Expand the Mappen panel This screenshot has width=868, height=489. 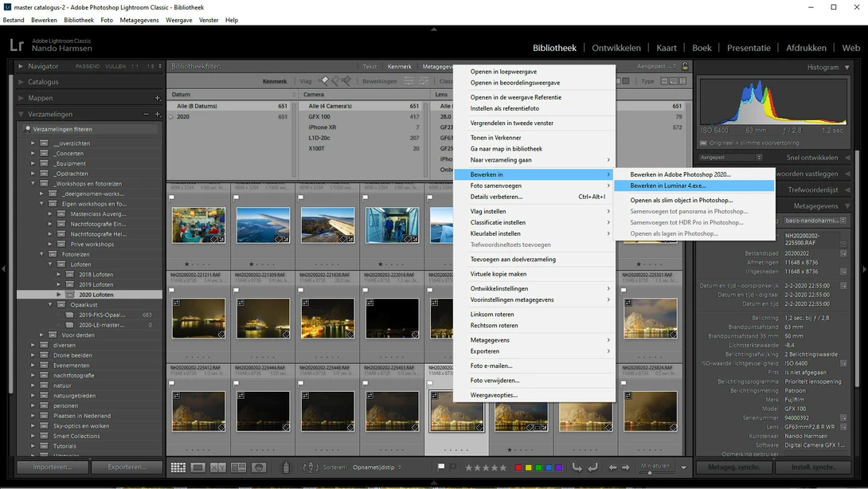(x=21, y=98)
